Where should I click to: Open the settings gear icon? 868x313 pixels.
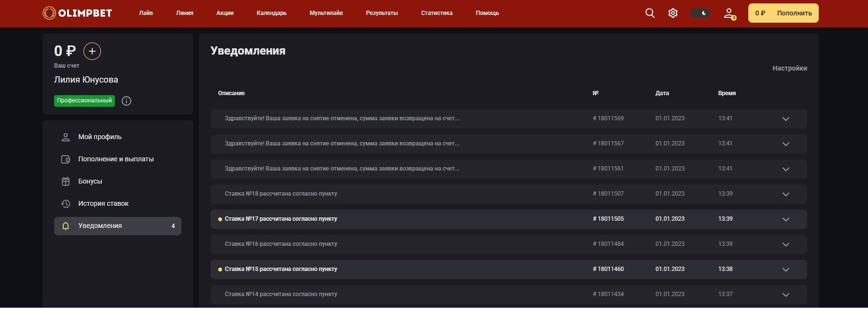(x=672, y=13)
